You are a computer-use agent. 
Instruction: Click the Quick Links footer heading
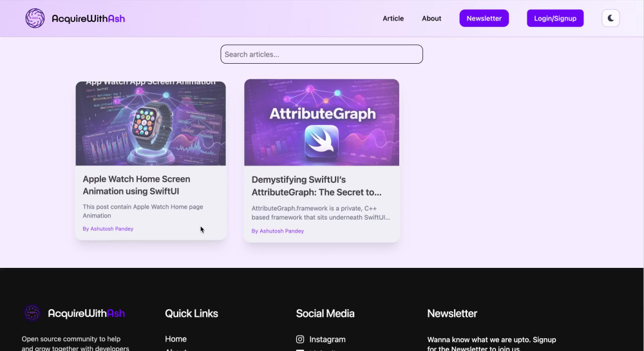coord(191,313)
